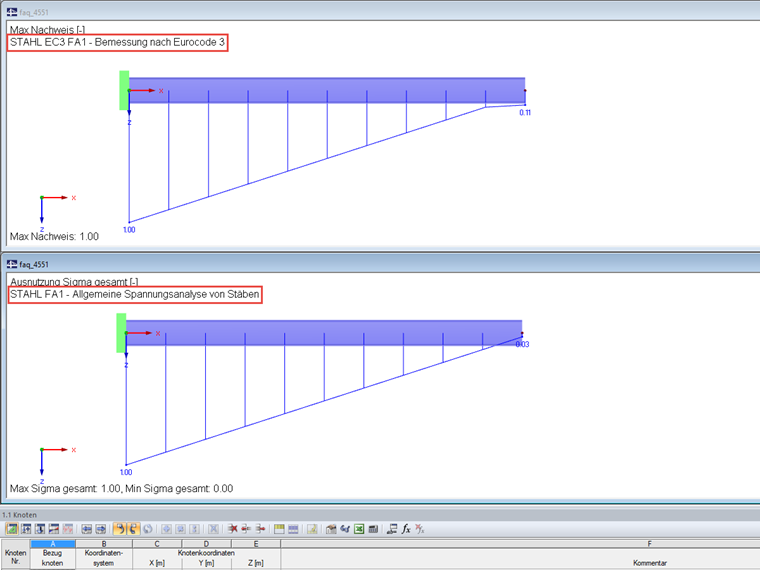Click the toolbox import icon in table toolbar
The width and height of the screenshot is (760, 570).
click(331, 529)
